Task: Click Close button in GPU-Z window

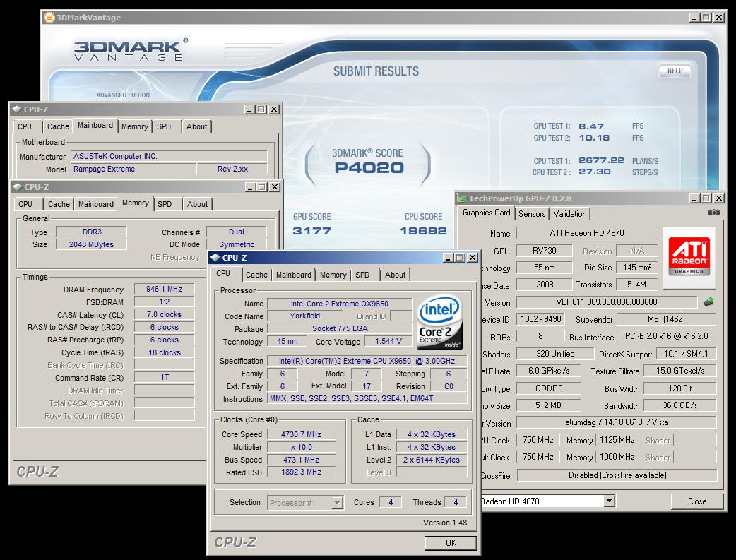Action: coord(697,501)
